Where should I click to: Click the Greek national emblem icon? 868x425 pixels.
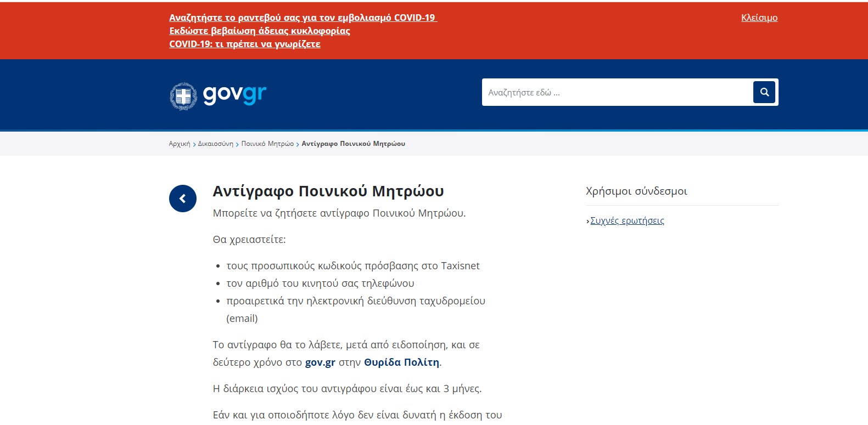(x=183, y=97)
